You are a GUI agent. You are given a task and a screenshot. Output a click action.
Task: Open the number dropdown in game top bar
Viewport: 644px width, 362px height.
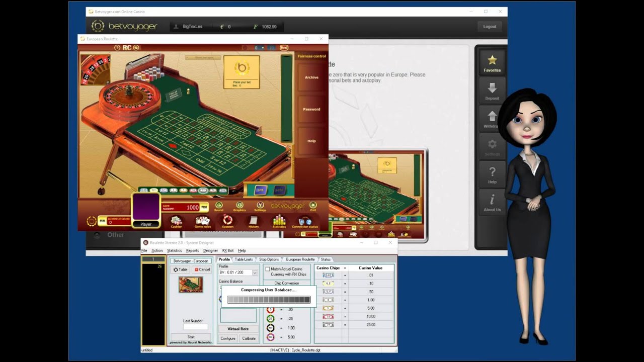(259, 48)
